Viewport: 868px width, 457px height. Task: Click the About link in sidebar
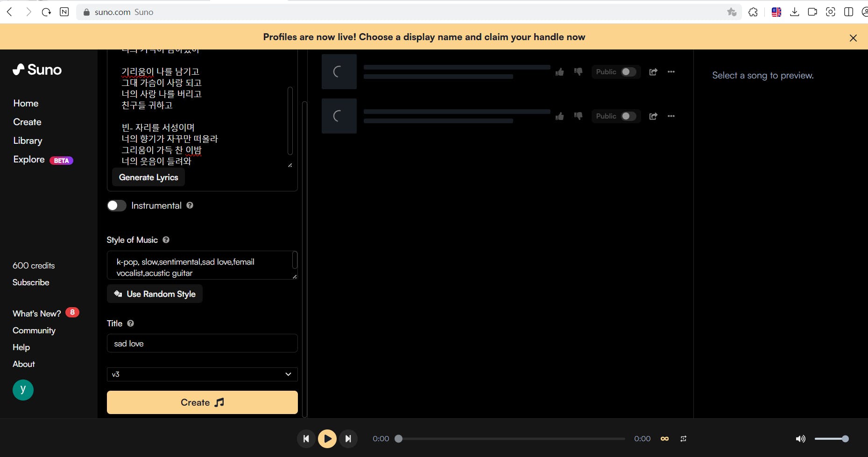(23, 364)
